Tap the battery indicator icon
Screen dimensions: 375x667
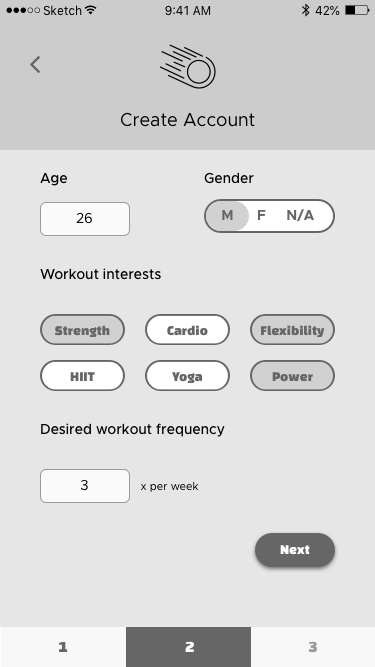(357, 10)
